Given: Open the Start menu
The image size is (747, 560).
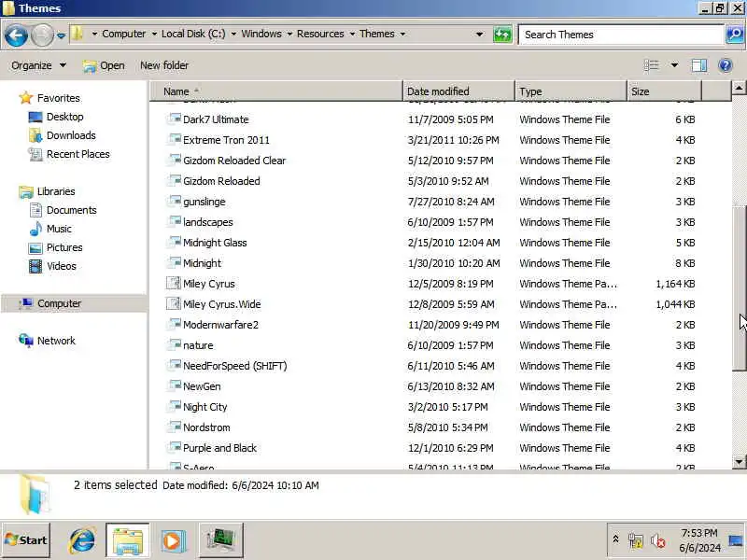Looking at the screenshot, I should (26, 540).
